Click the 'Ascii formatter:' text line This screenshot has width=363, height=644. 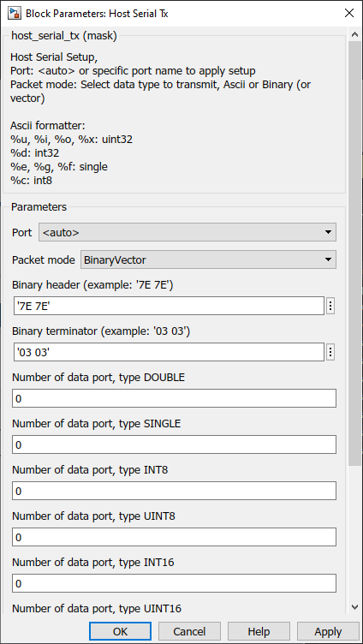pos(47,126)
